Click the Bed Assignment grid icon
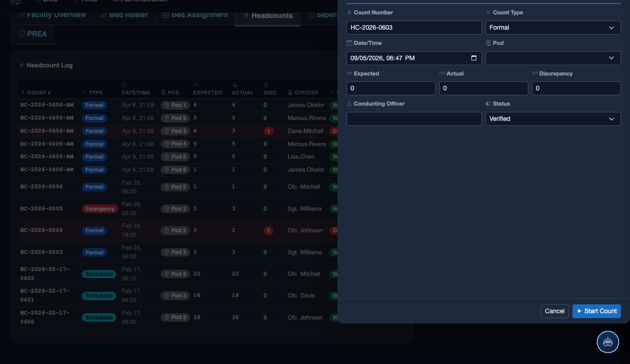This screenshot has width=630, height=364. click(x=166, y=15)
